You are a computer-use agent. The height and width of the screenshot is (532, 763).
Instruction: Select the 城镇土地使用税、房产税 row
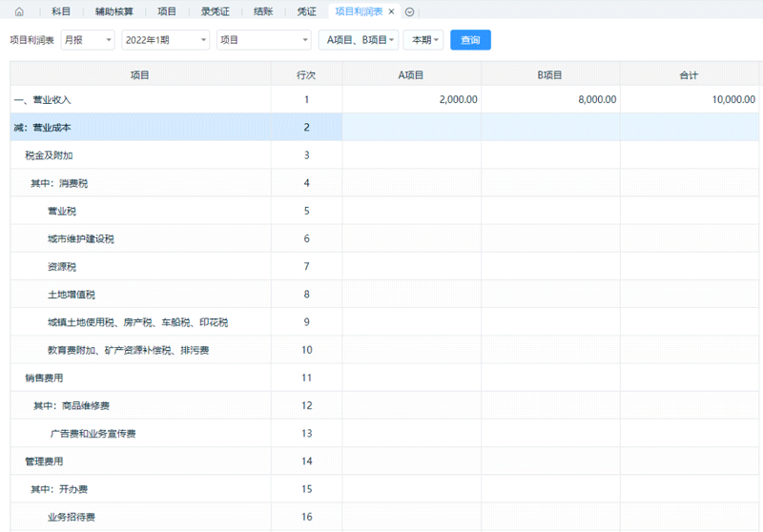[384, 322]
